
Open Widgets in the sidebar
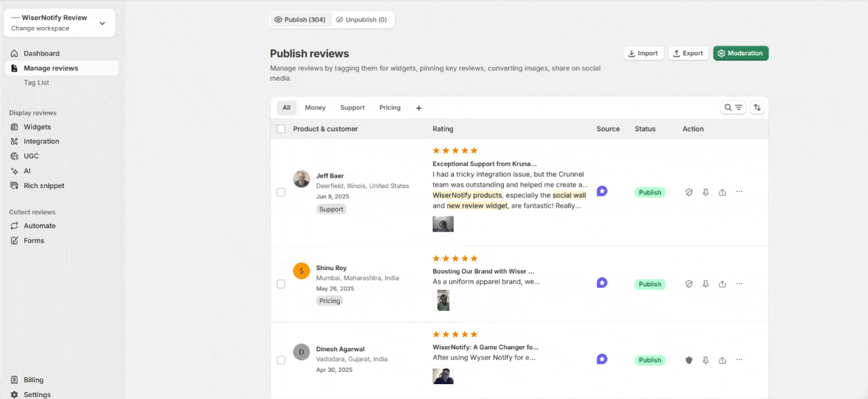37,127
